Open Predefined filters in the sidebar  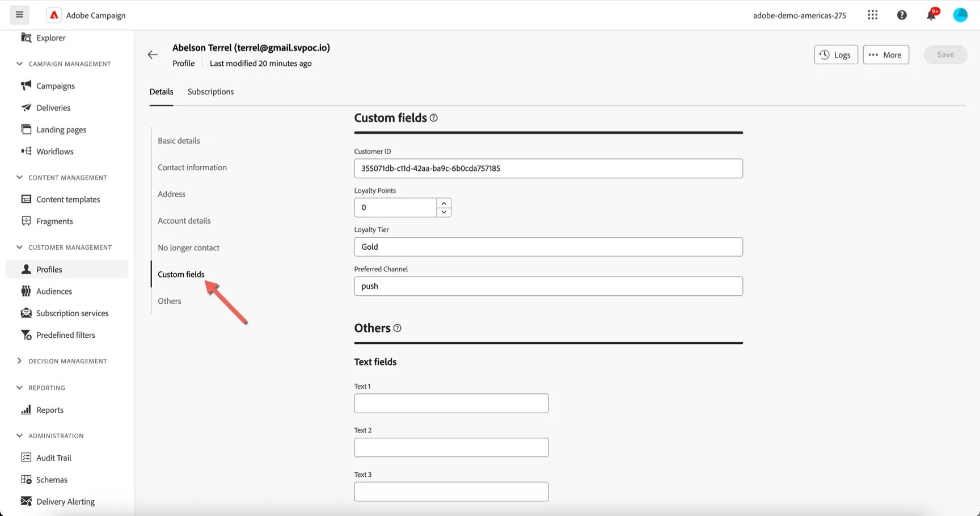(67, 335)
